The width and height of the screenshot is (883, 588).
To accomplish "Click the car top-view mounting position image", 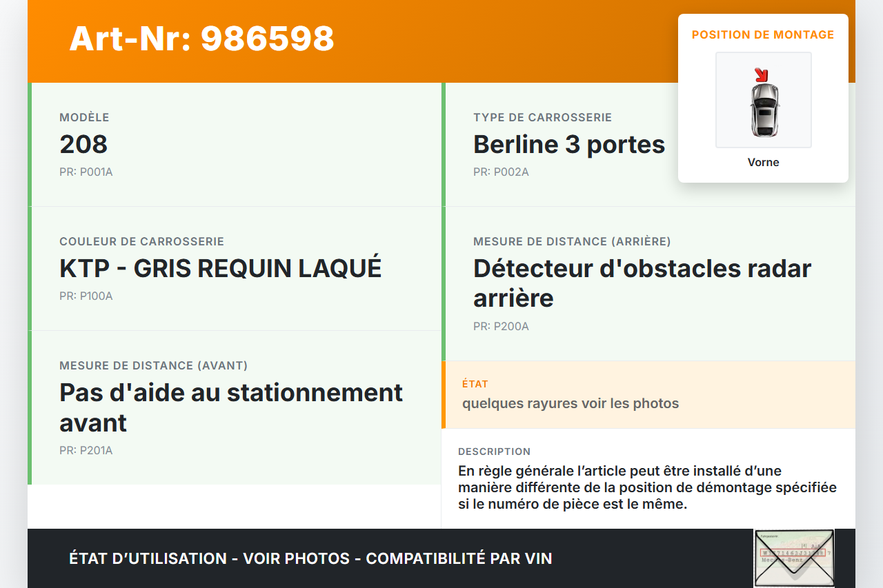I will (764, 100).
